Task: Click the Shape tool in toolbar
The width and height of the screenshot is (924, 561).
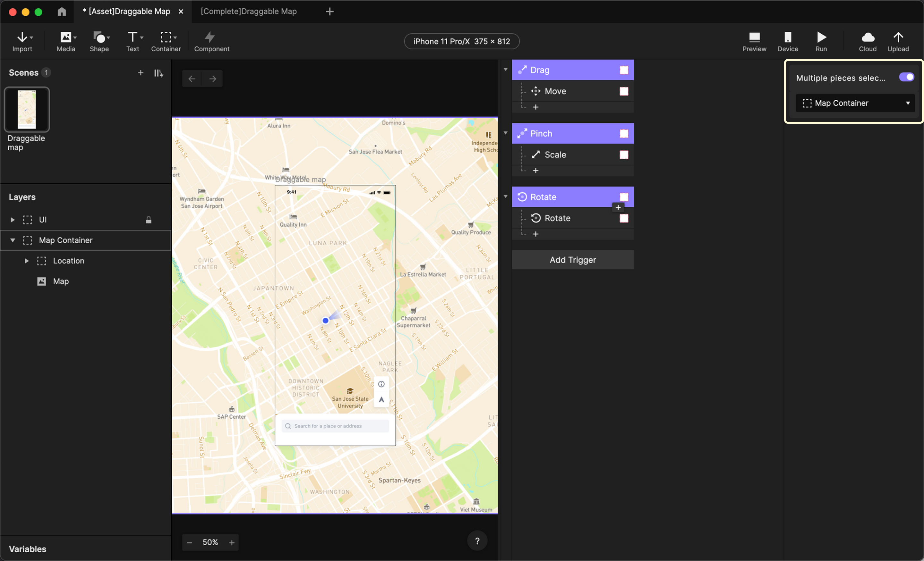Action: [x=100, y=41]
